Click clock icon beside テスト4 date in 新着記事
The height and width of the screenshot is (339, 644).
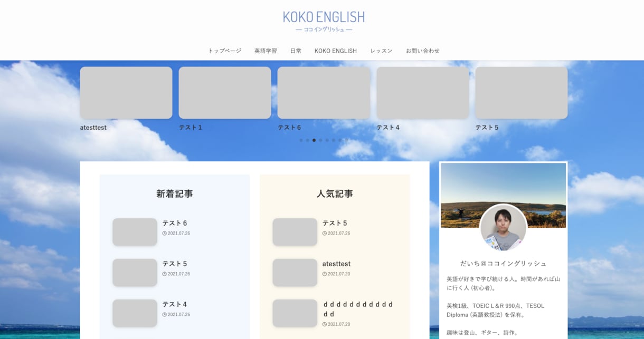(165, 314)
